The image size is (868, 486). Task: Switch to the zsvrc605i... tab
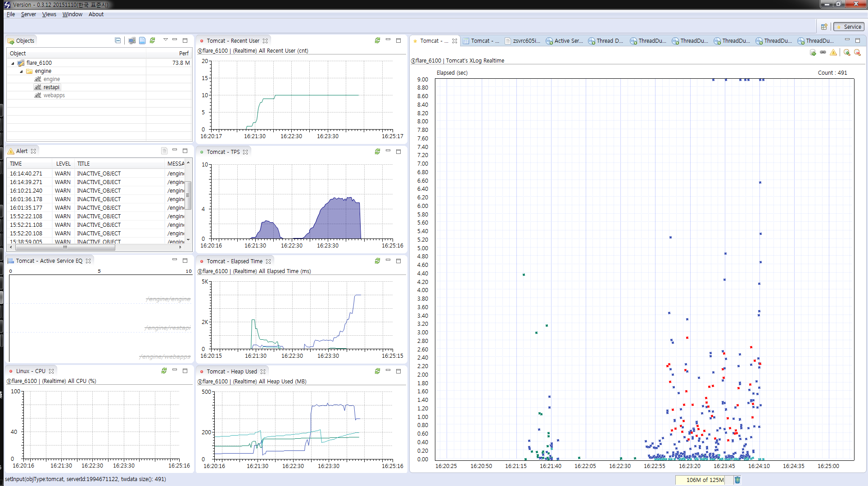point(522,41)
